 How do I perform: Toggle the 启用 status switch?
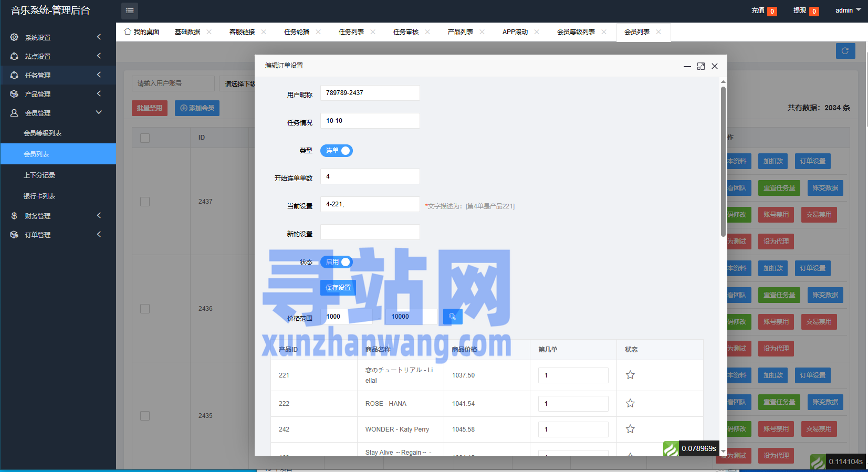point(337,262)
